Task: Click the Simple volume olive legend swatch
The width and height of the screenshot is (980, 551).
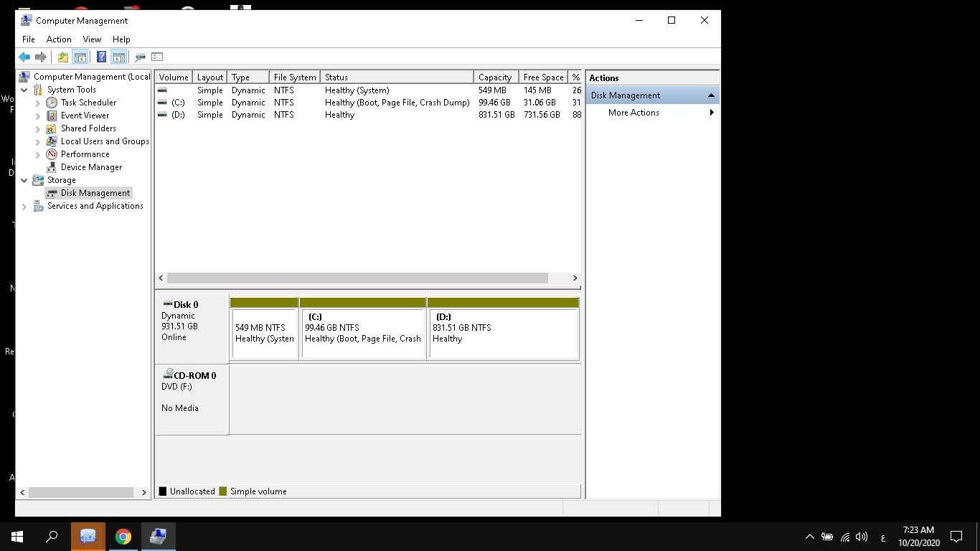Action: [x=223, y=491]
